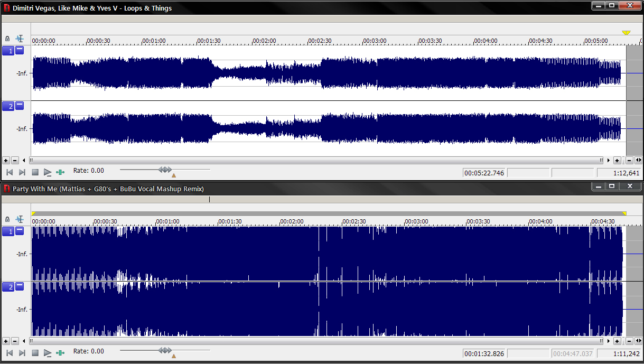Click the scroll-right arrow in Loops & Things window
Screen dimensions: 644x364
(x=609, y=160)
